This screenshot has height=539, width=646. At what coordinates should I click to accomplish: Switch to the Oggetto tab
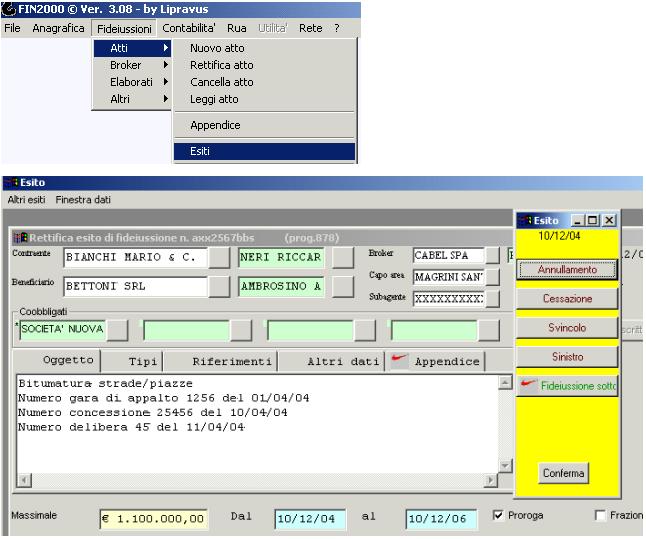point(58,360)
